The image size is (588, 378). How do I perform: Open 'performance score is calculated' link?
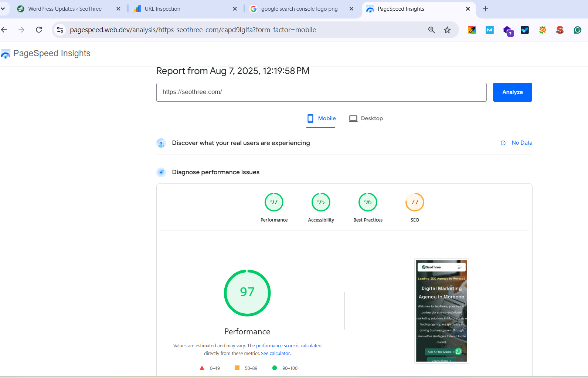pos(289,346)
